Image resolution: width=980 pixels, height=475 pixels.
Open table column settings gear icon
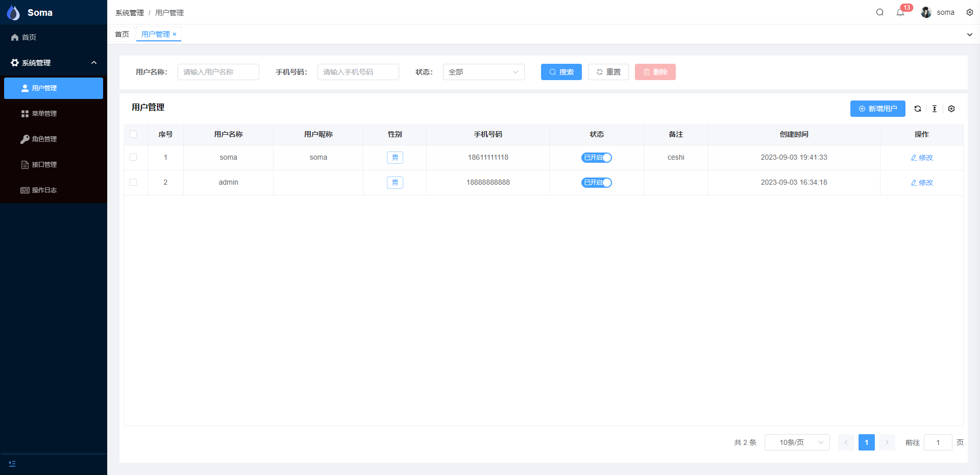(x=951, y=109)
